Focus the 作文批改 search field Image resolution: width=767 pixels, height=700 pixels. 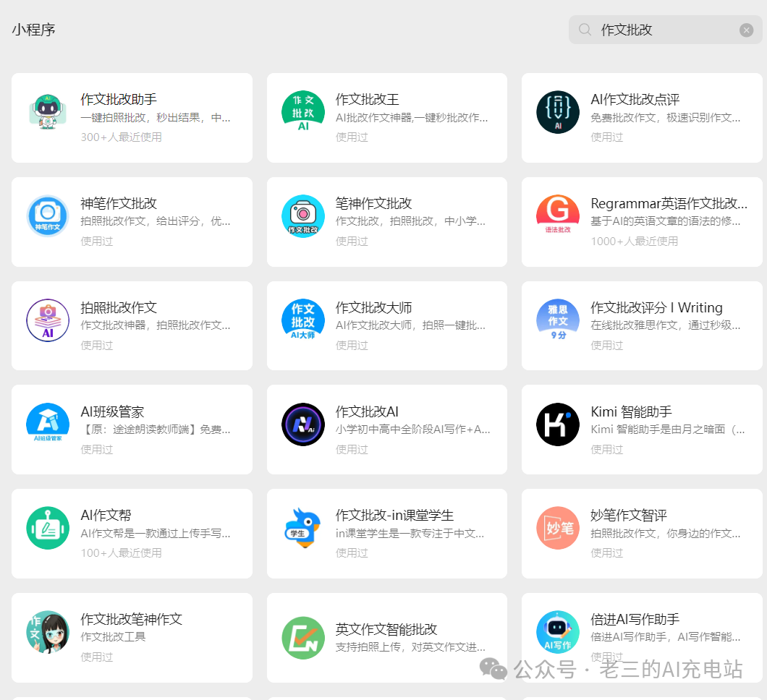[665, 30]
